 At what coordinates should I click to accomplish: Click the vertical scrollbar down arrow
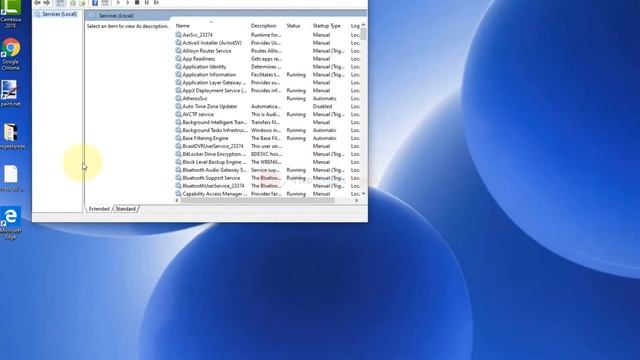(363, 193)
